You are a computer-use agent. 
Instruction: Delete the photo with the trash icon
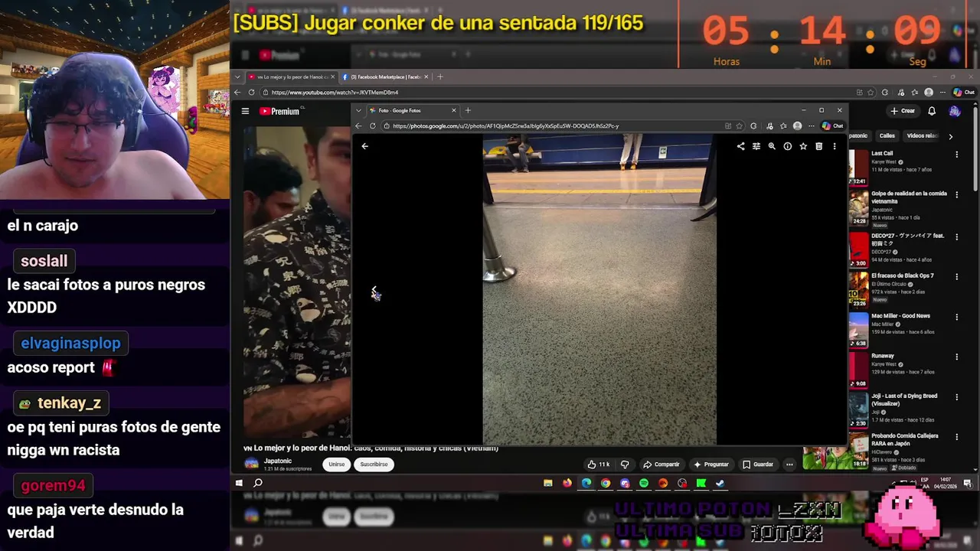[818, 146]
